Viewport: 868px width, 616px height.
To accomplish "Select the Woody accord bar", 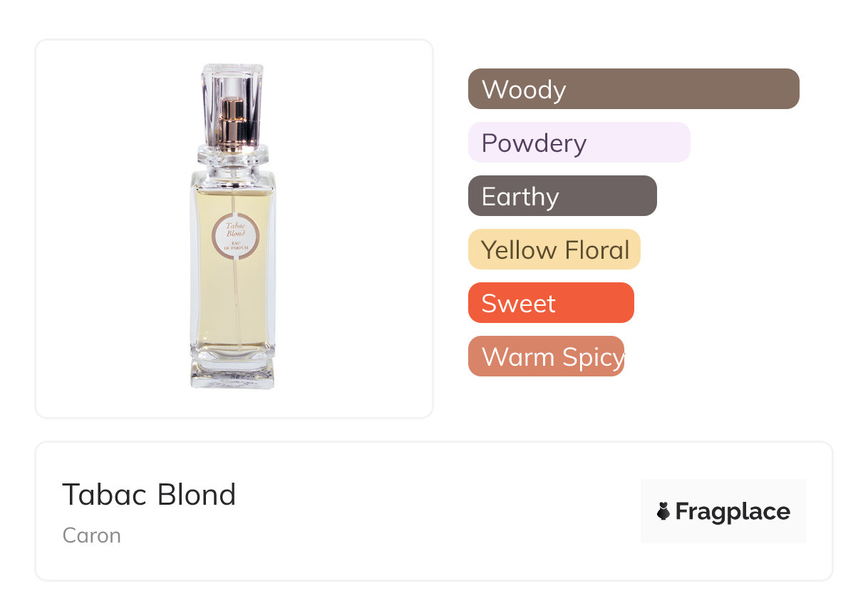I will coord(634,89).
